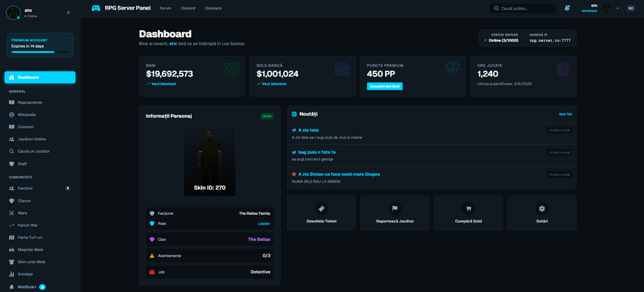Image resolution: width=644 pixels, height=292 pixels.
Task: Switch language with RO button
Action: (x=630, y=8)
